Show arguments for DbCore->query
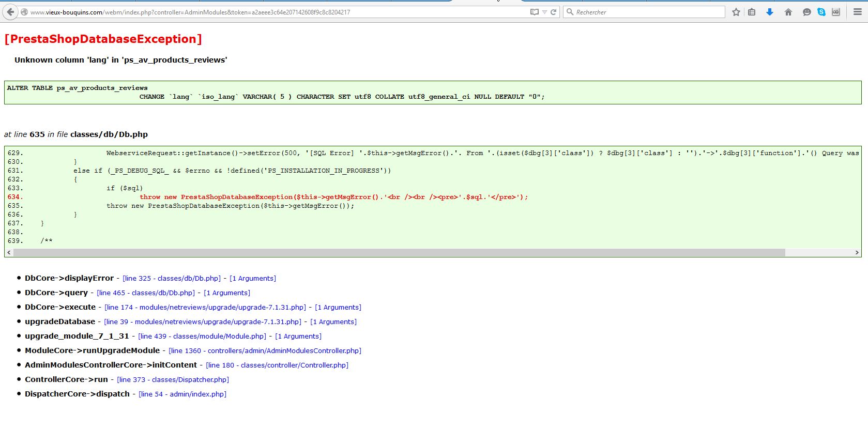Screen dimensions: 868x428 pyautogui.click(x=227, y=293)
